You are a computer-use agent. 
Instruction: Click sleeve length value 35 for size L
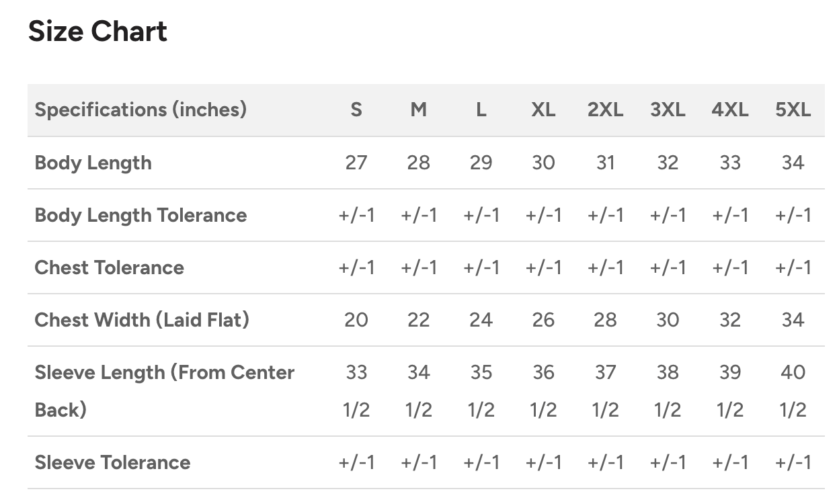tap(481, 373)
